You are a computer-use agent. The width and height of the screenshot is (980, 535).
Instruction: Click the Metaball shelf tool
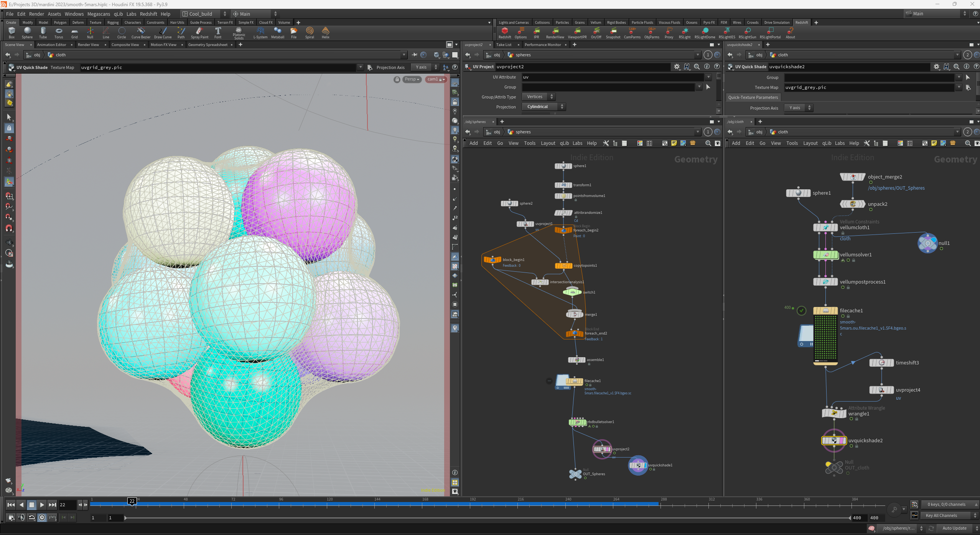pos(278,33)
